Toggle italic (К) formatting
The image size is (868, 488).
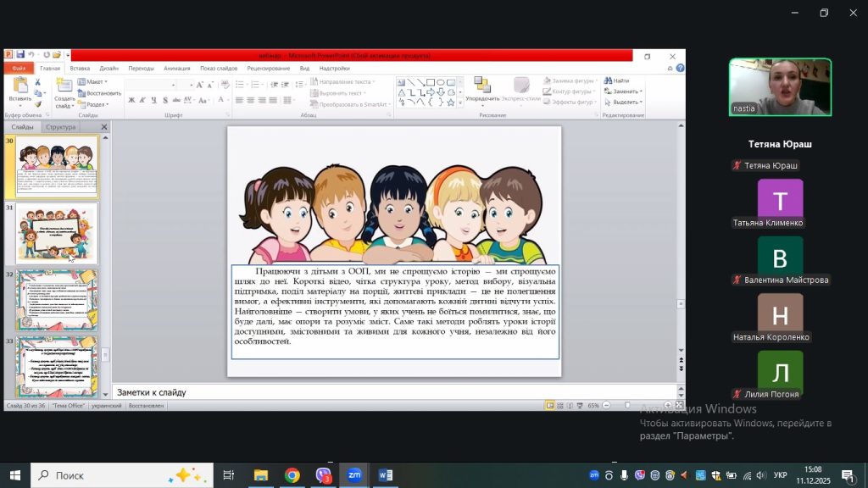click(x=143, y=100)
